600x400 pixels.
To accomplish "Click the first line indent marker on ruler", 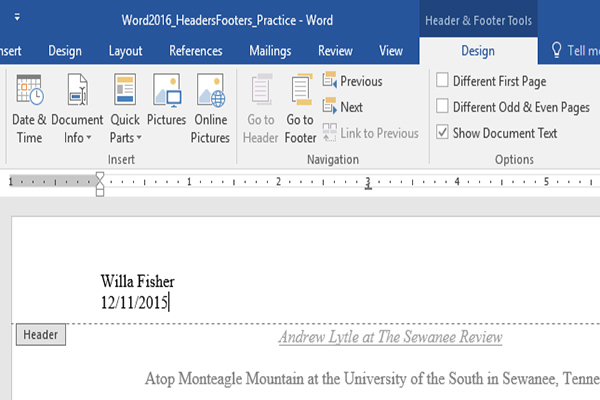I will point(100,176).
